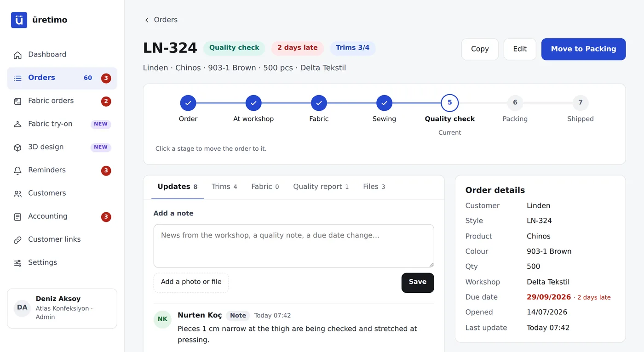The image size is (644, 352).
Task: Click the üretimo logo icon
Action: [x=19, y=20]
